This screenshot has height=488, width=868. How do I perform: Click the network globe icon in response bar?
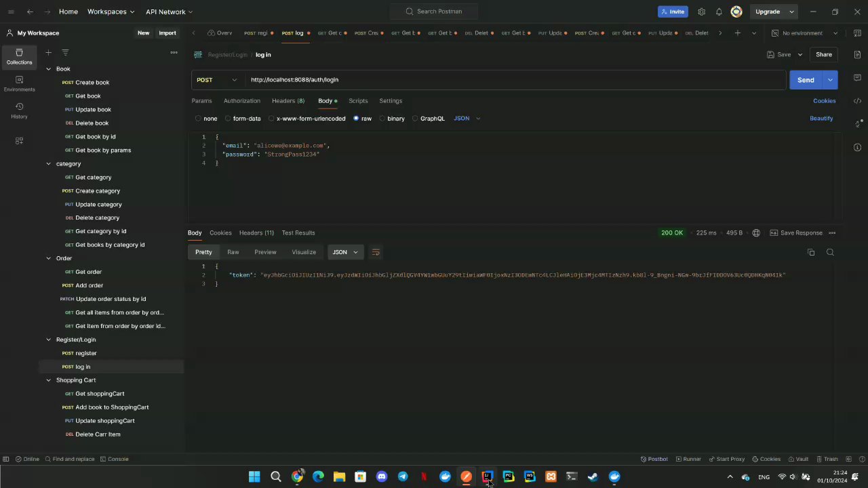click(x=756, y=232)
